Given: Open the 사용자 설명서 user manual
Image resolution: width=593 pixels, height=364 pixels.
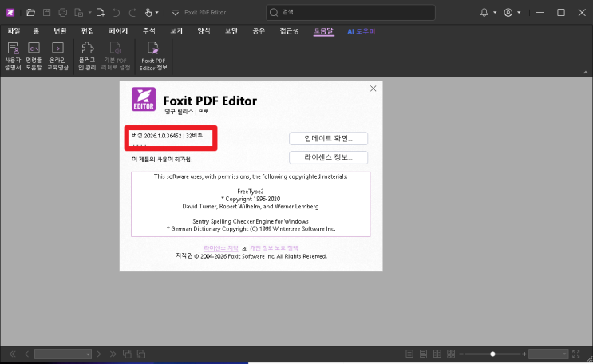Looking at the screenshot, I should [x=13, y=56].
